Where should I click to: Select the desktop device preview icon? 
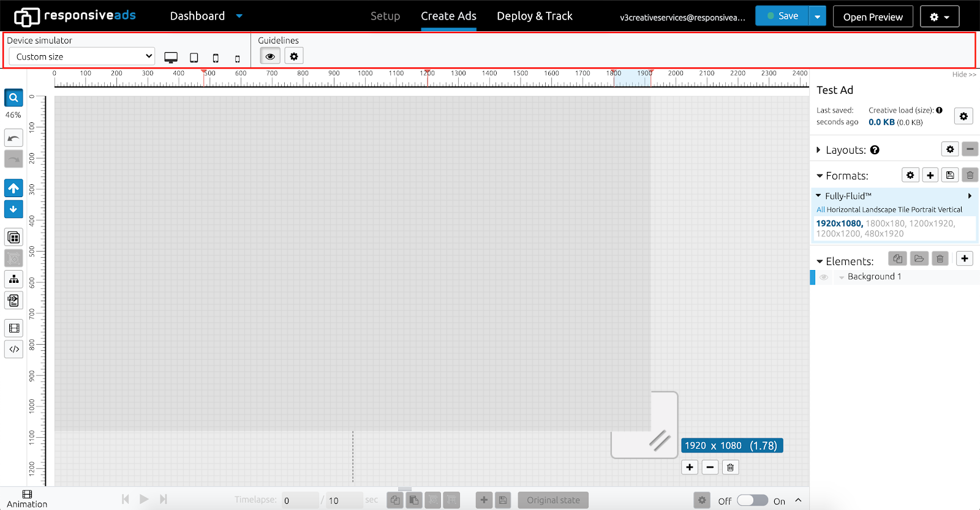(x=171, y=58)
